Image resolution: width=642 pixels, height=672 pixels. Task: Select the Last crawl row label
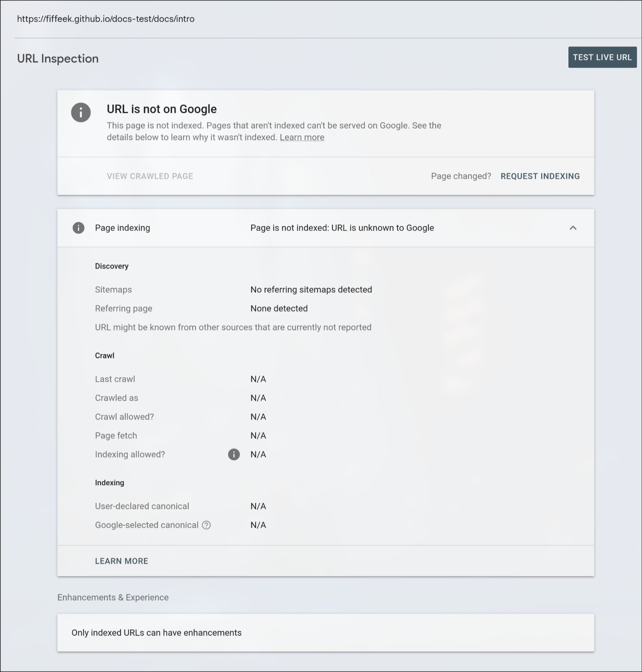tap(115, 379)
